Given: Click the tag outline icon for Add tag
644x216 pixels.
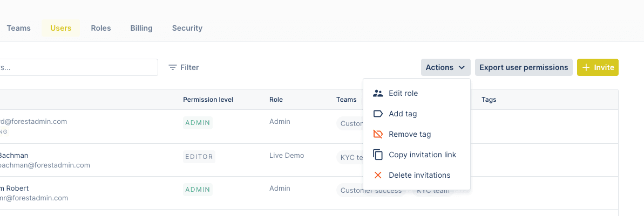Looking at the screenshot, I should pos(378,114).
